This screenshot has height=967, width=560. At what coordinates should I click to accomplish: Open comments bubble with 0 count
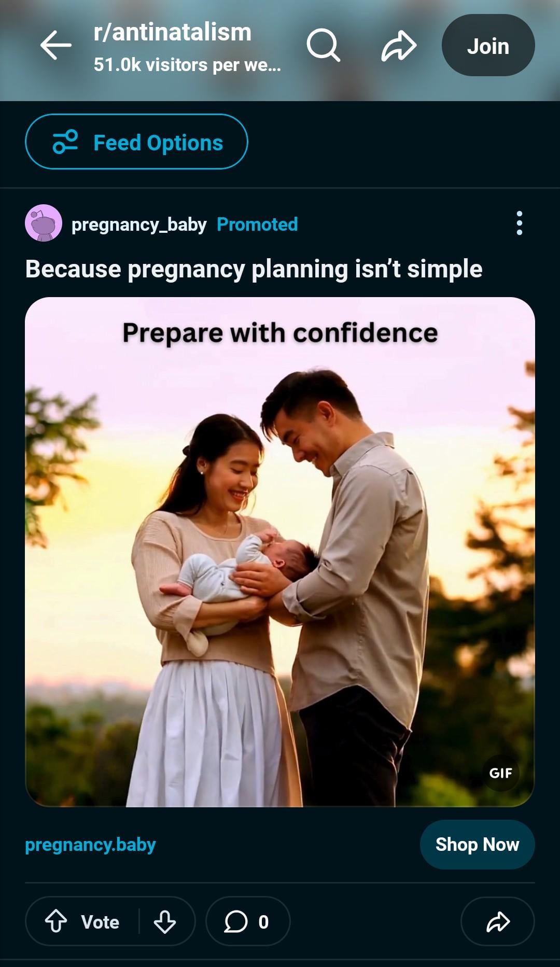coord(248,921)
